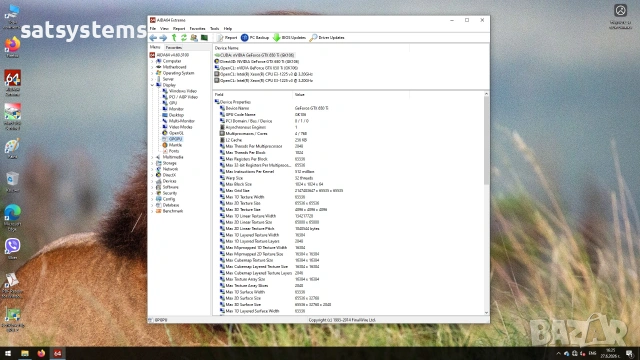Screen dimensions: 640x360
Task: Expand the Motherboard tree node
Action: pos(153,67)
